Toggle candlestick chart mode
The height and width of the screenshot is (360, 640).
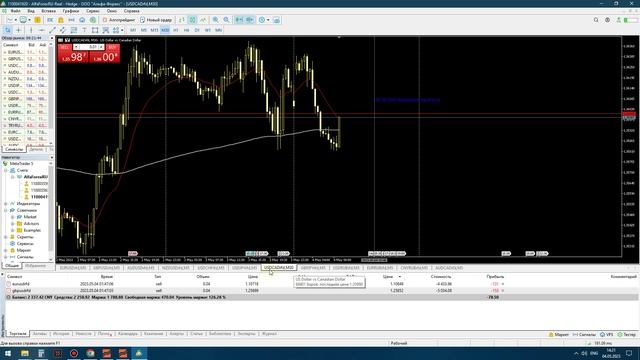[192, 20]
